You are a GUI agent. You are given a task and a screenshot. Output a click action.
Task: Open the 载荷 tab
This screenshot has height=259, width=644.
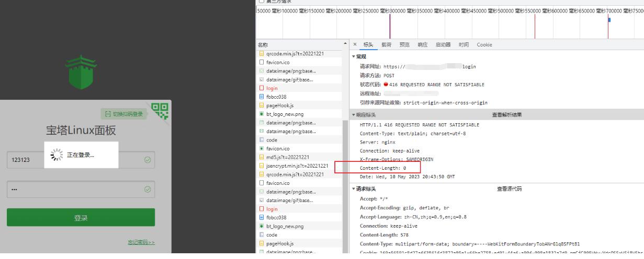coord(386,45)
